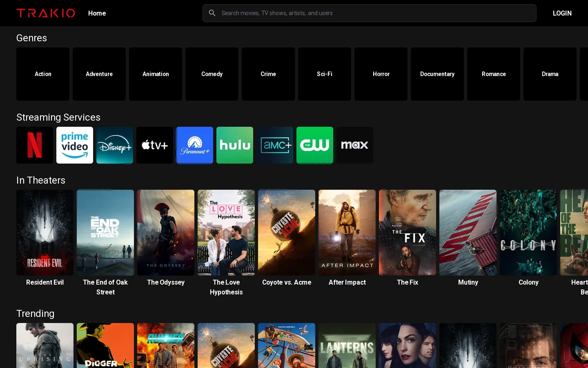Open the Crime genre tile
588x368 pixels.
pos(268,74)
